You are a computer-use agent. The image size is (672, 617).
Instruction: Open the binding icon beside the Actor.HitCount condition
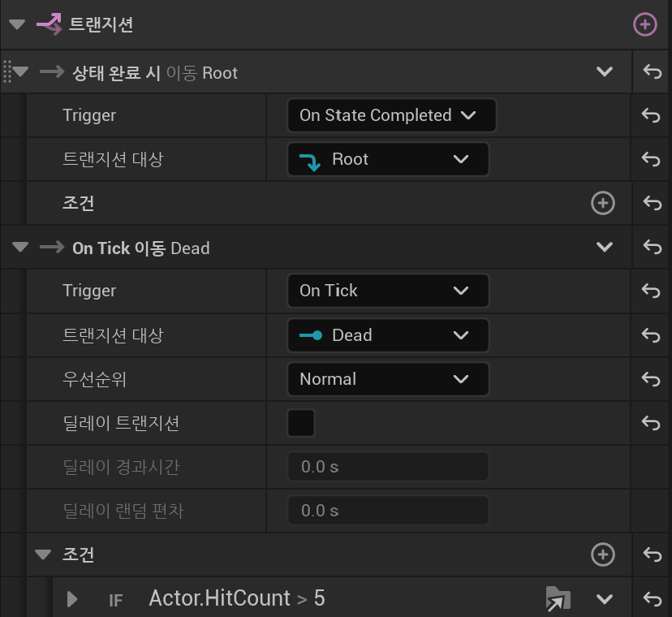558,598
